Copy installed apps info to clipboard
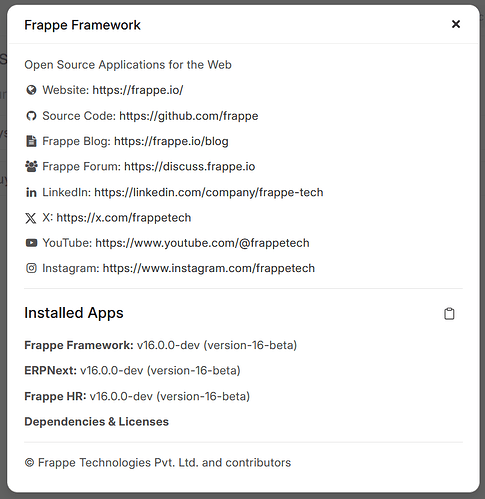This screenshot has height=499, width=485. (449, 314)
